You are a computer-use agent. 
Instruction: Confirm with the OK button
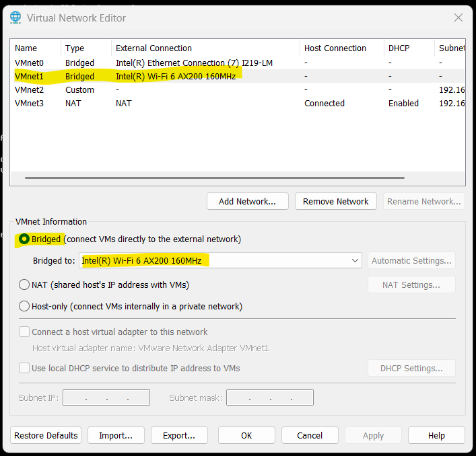[246, 435]
